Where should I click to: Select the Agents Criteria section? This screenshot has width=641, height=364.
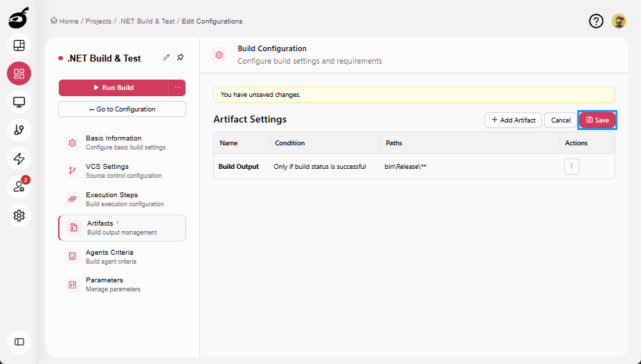click(x=123, y=257)
